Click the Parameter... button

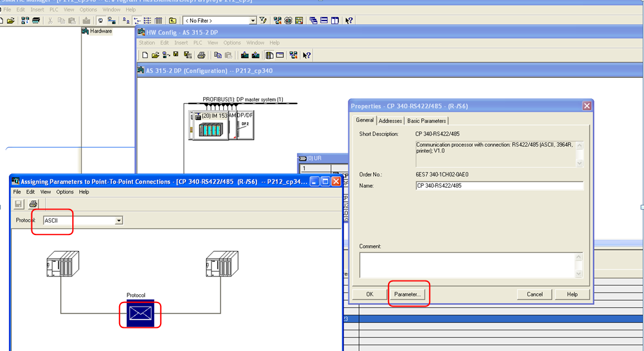408,294
